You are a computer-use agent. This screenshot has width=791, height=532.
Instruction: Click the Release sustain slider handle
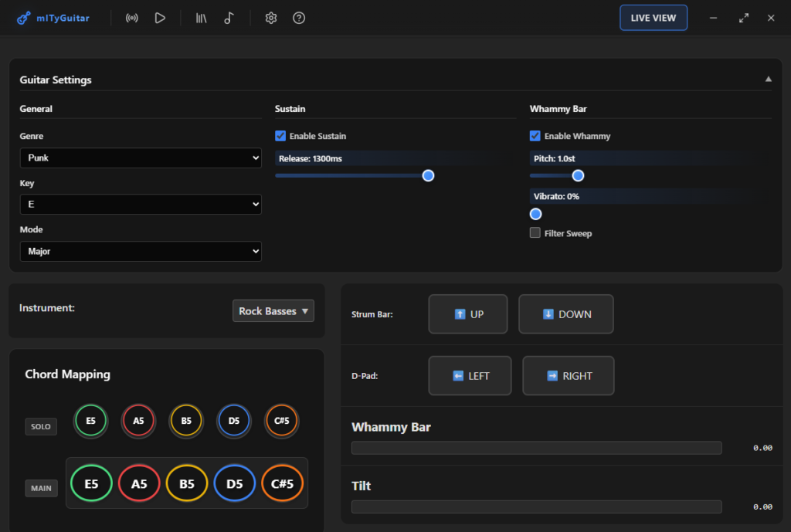coord(429,175)
